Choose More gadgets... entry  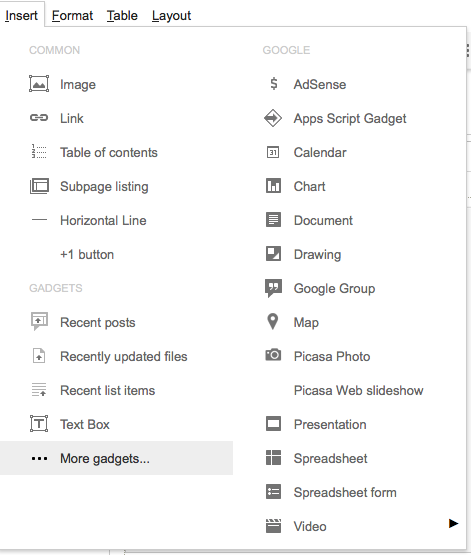116,458
